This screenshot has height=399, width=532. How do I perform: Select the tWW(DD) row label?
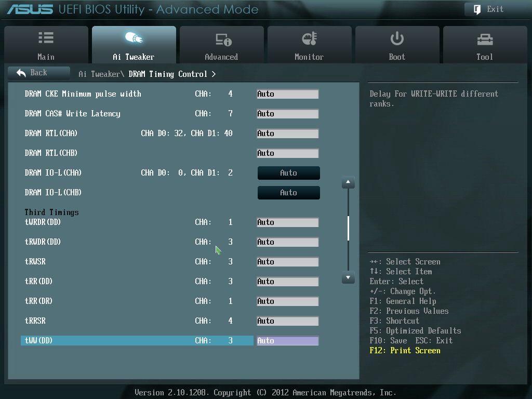pos(38,340)
